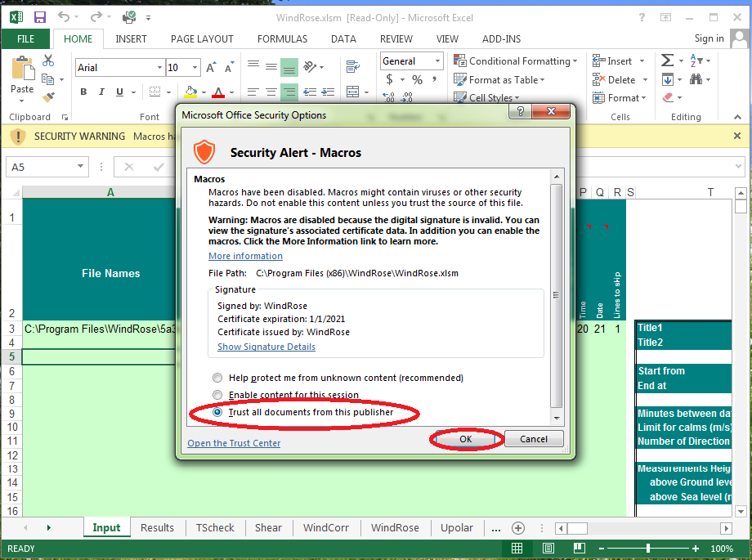The image size is (752, 560).
Task: Click the Paste clipboard icon
Action: [22, 68]
